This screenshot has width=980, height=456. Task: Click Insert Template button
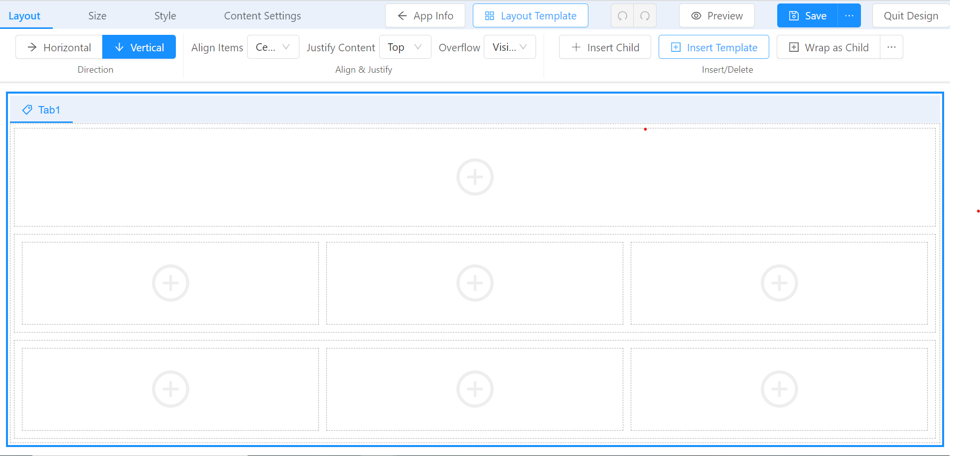(714, 47)
